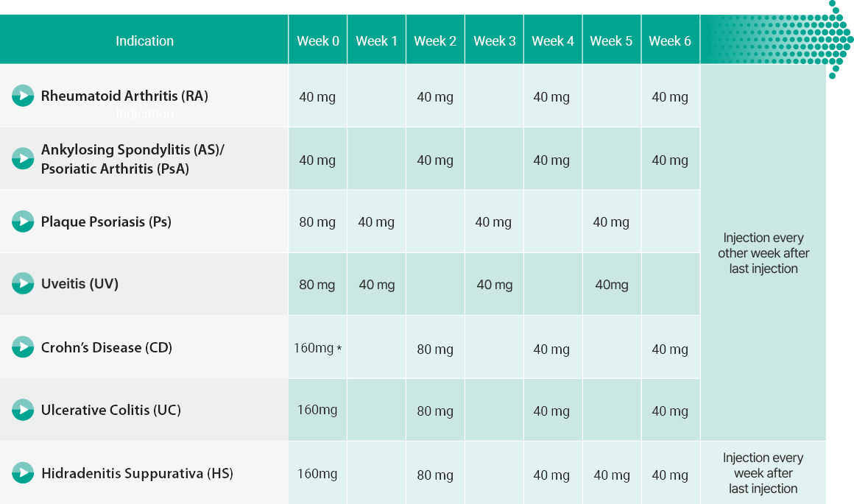
Task: Click the 'Injection every other week' note
Action: point(763,253)
